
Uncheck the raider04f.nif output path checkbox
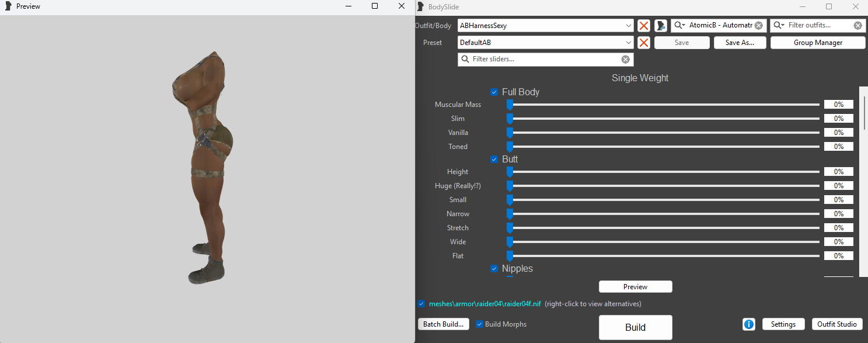tap(421, 304)
